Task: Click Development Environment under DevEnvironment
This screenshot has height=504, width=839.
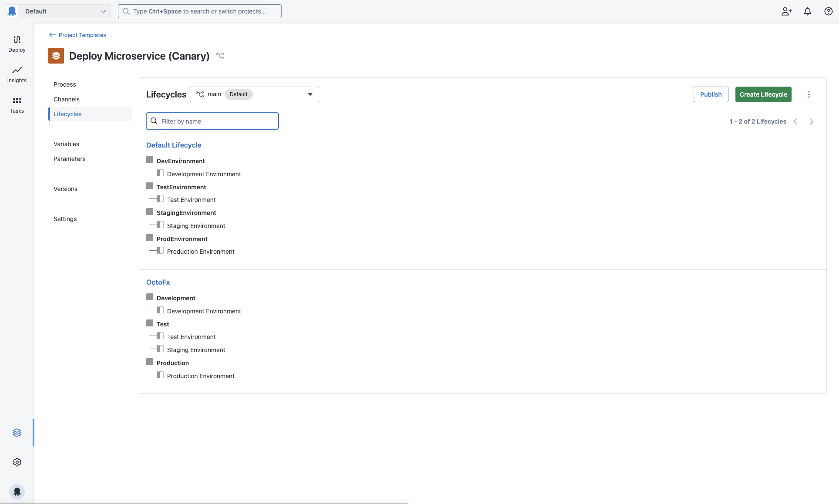Action: pyautogui.click(x=204, y=174)
